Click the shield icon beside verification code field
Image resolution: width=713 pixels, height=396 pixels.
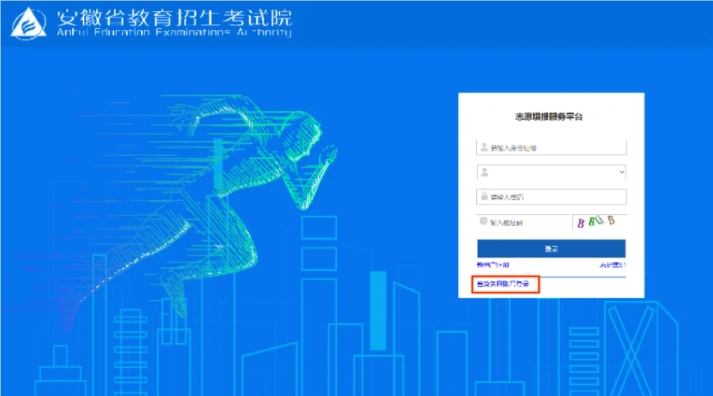[x=483, y=221]
